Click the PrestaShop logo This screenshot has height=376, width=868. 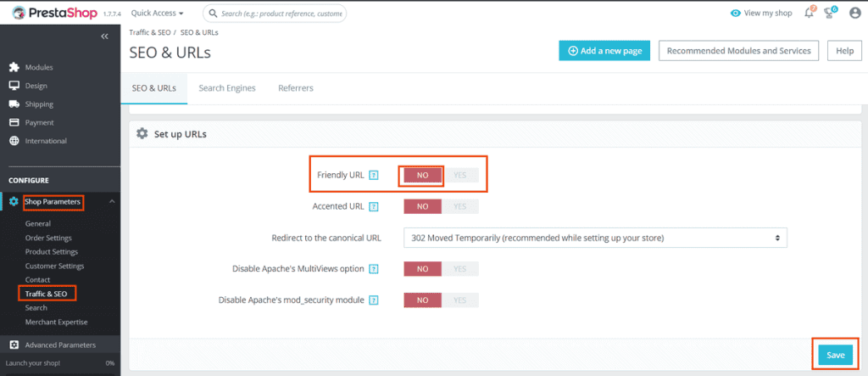click(x=55, y=13)
